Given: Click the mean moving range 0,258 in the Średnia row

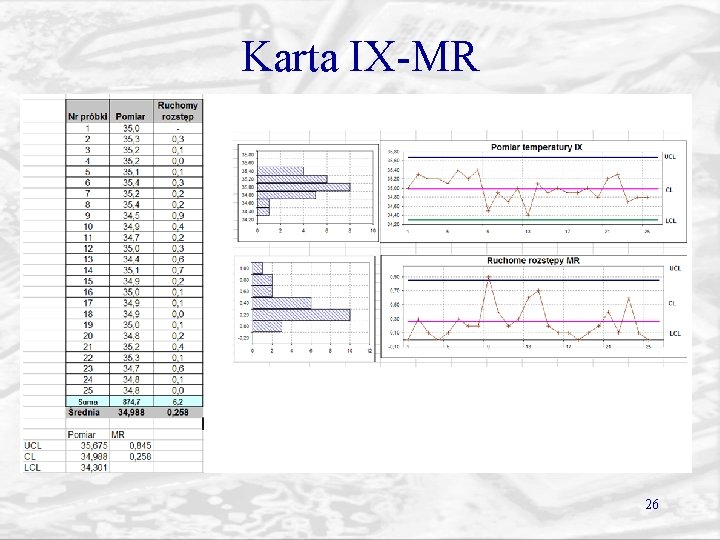Looking at the screenshot, I should [178, 412].
